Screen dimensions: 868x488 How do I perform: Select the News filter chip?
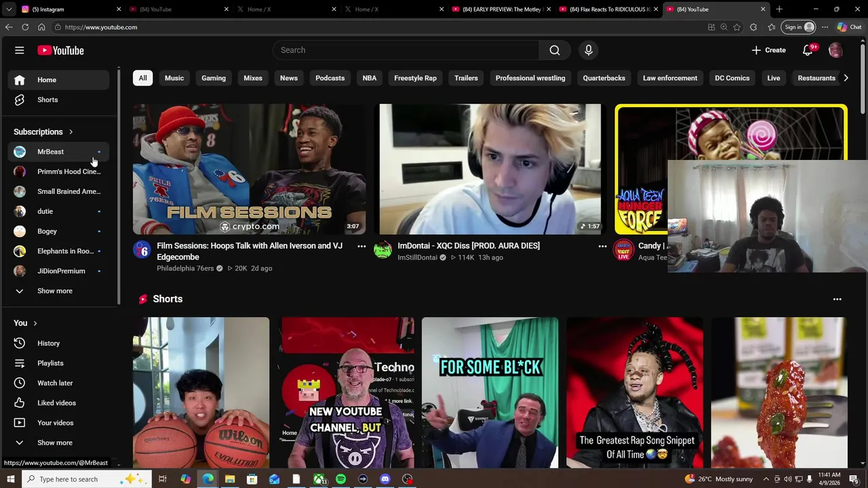click(289, 78)
